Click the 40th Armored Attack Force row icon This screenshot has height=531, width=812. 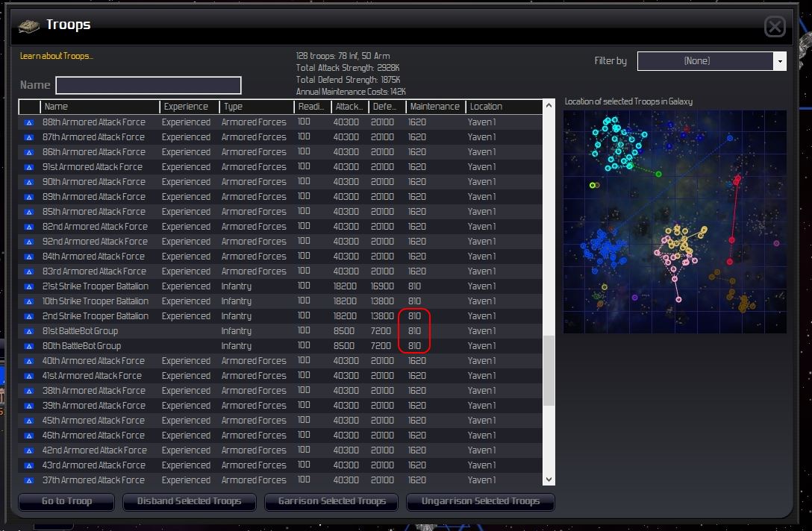point(29,361)
